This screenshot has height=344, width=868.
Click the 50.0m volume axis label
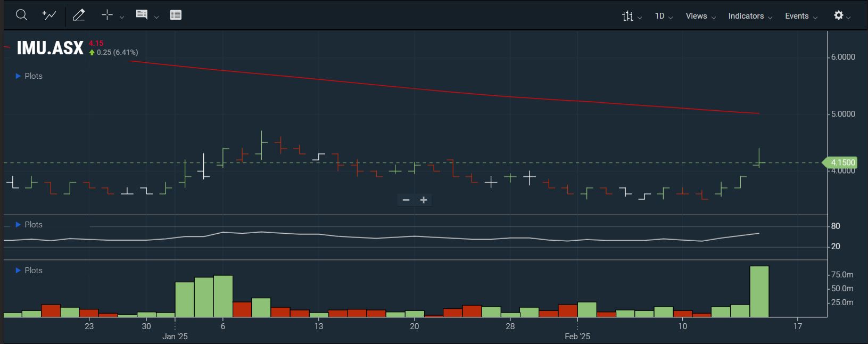(842, 289)
